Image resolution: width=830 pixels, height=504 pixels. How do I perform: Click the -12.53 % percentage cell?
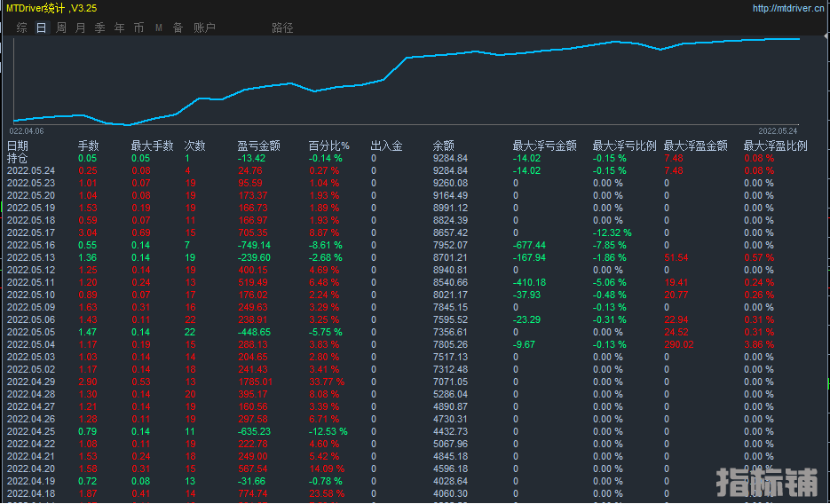click(x=328, y=431)
